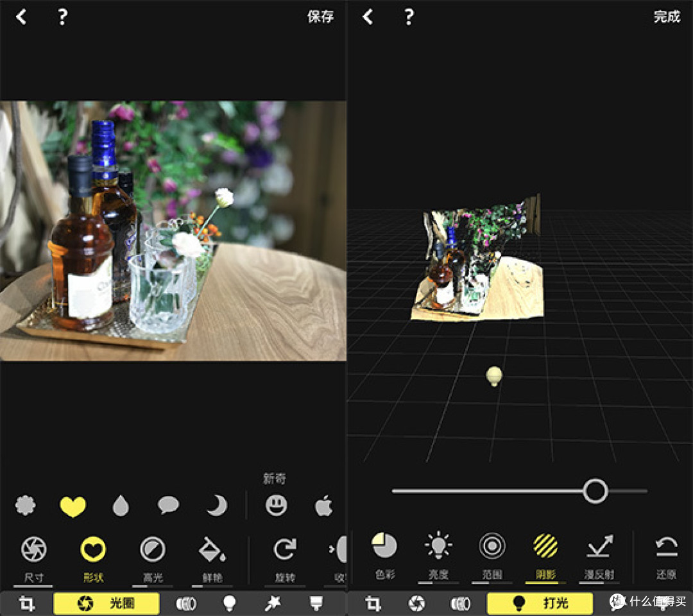Switch to the 光圈 aperture tab

click(106, 603)
